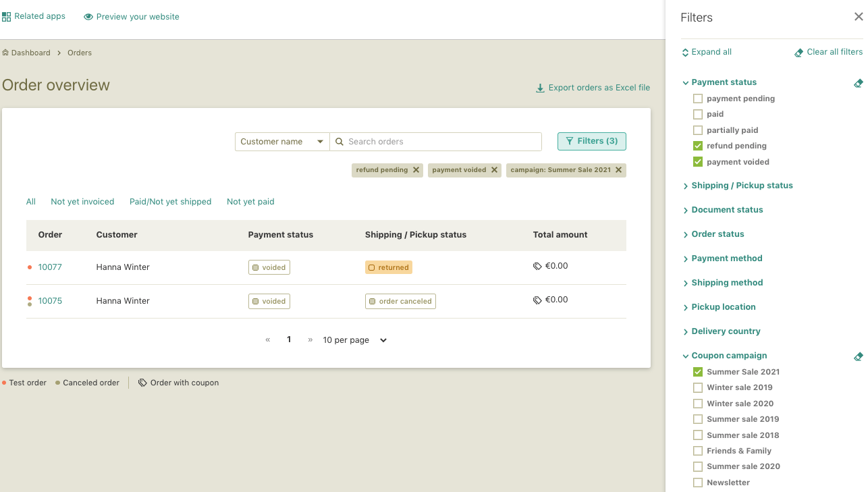Select the Paid/Not yet shipped tab
Image resolution: width=868 pixels, height=492 pixels.
(x=170, y=202)
